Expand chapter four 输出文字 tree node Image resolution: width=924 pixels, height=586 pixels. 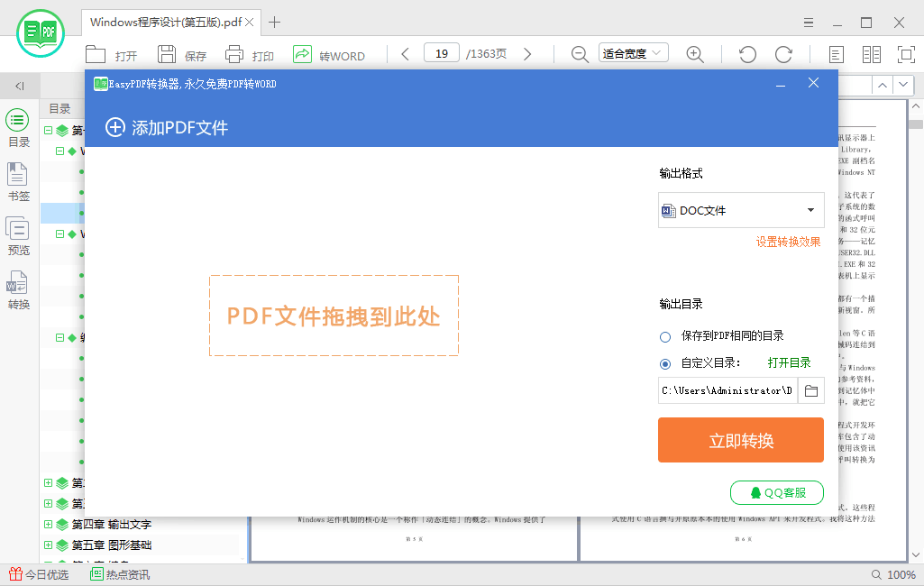[49, 524]
